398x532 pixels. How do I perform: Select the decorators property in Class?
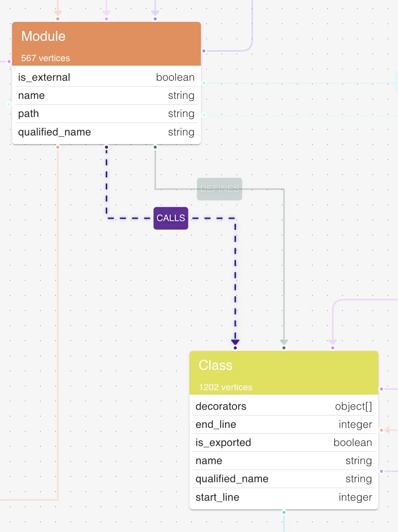(x=284, y=406)
